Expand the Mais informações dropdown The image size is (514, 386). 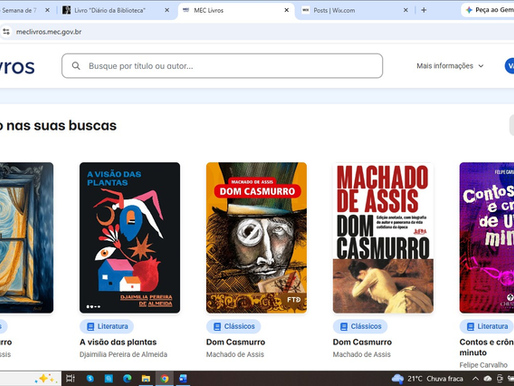point(450,66)
